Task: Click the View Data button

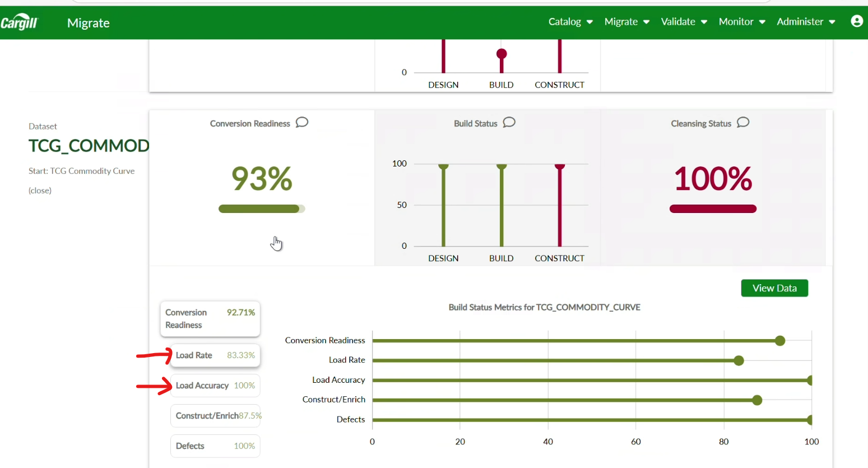Action: point(774,288)
